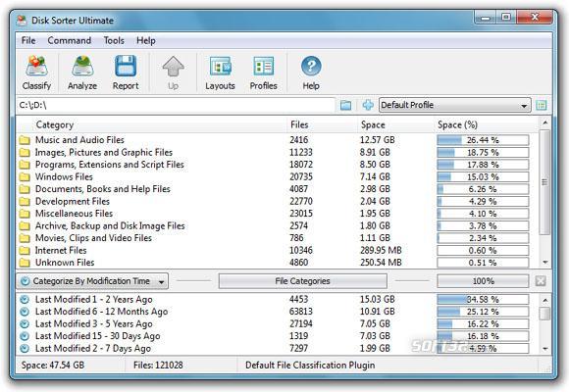Image resolution: width=569 pixels, height=392 pixels.
Task: Open the Tools menu
Action: click(114, 40)
